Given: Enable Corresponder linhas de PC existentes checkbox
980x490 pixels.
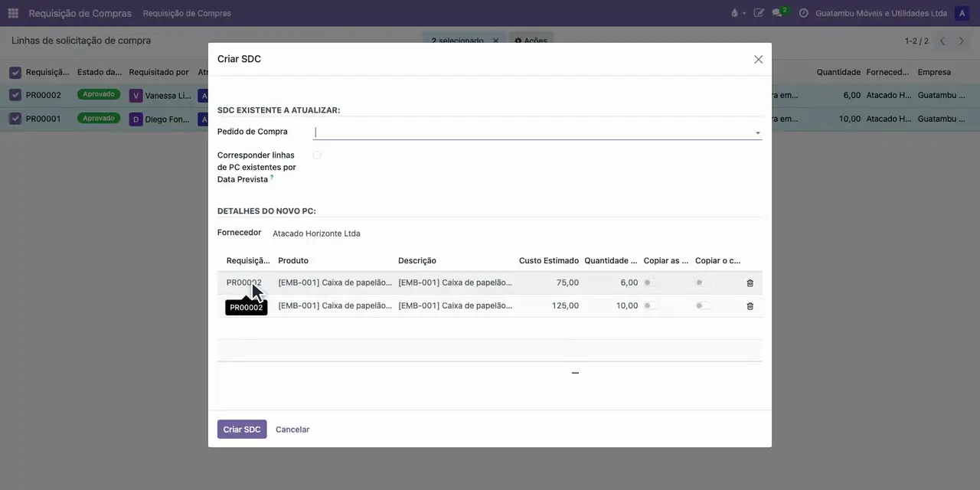Looking at the screenshot, I should coord(317,155).
